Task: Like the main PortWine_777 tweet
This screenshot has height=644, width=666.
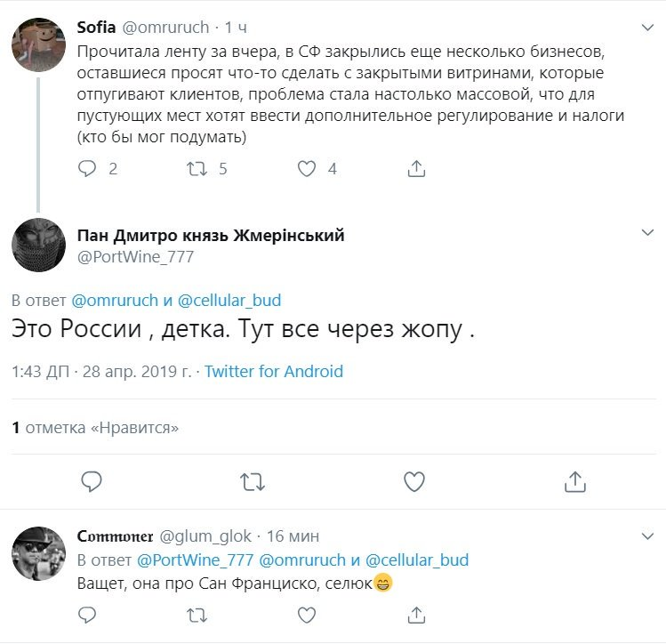Action: point(414,481)
